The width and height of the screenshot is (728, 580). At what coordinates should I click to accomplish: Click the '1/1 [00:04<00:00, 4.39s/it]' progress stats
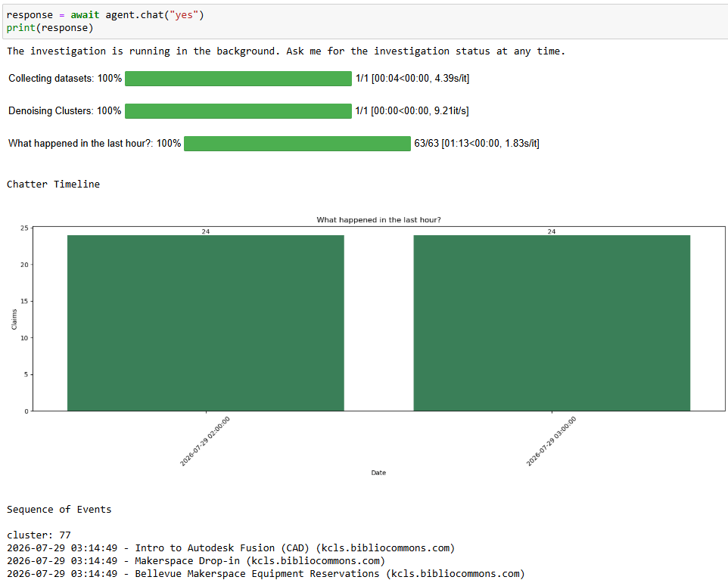[412, 79]
